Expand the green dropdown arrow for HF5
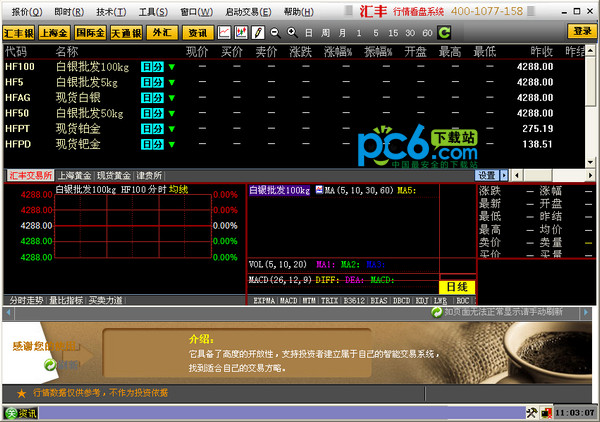The width and height of the screenshot is (600, 422). pyautogui.click(x=171, y=82)
